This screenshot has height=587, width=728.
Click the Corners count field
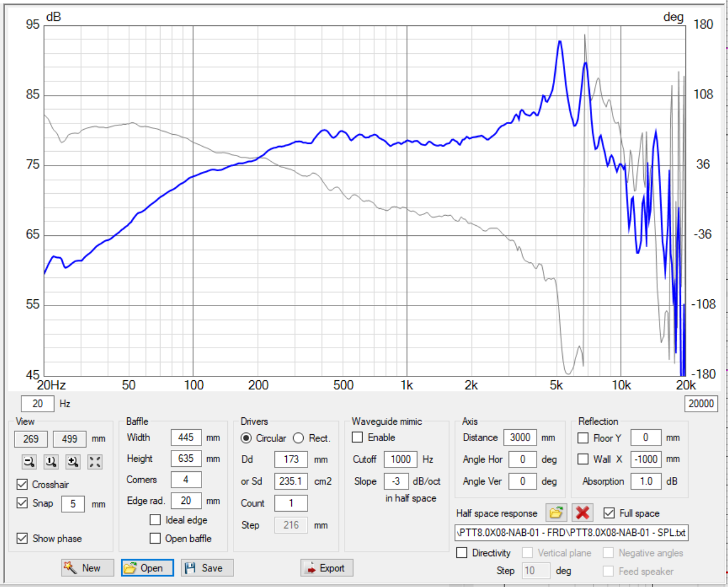(186, 480)
